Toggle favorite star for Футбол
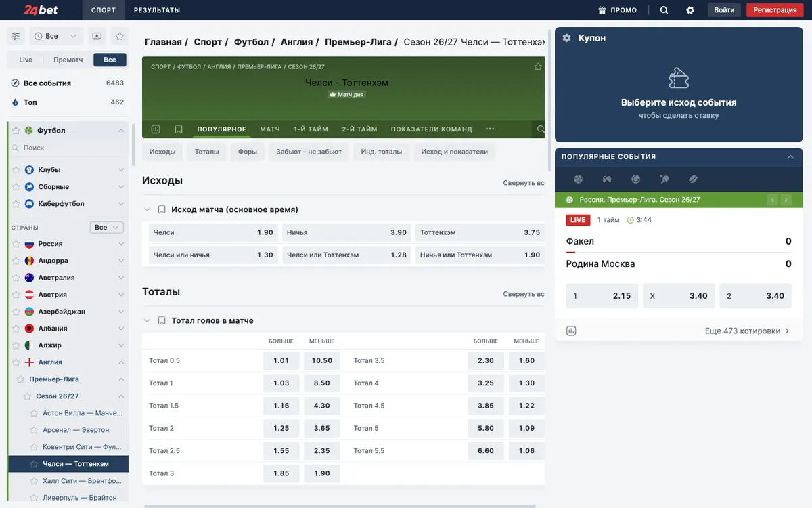 click(16, 131)
